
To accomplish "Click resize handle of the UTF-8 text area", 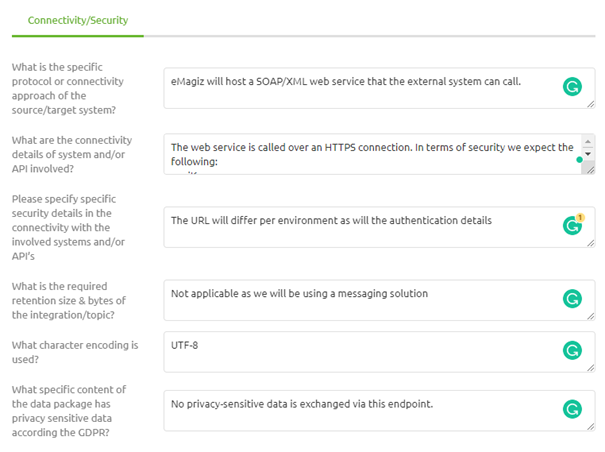I will (591, 368).
